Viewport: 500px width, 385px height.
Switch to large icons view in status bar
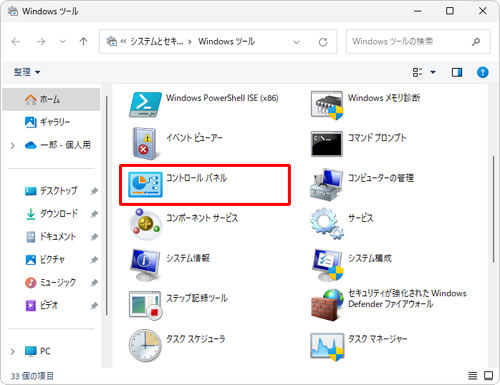(488, 376)
